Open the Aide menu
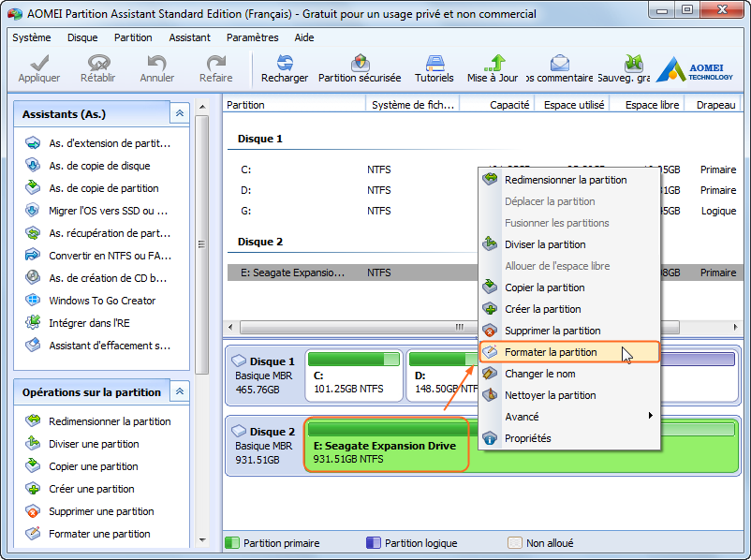 304,37
